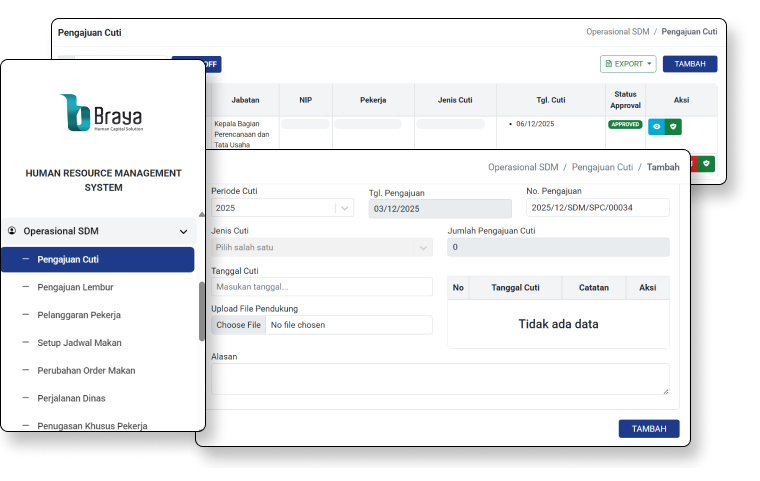Screen dimensions: 760x481
Task: Click Choose File upload button
Action: coord(239,325)
